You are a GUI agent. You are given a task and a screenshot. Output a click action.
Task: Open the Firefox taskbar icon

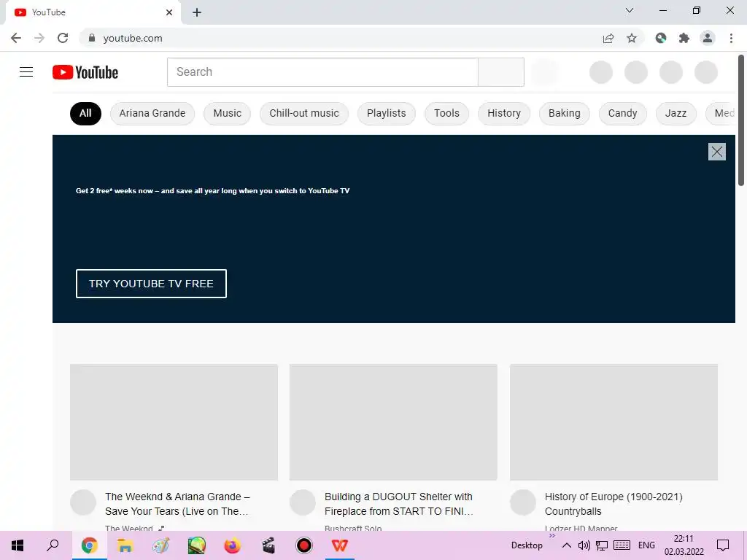coord(233,545)
